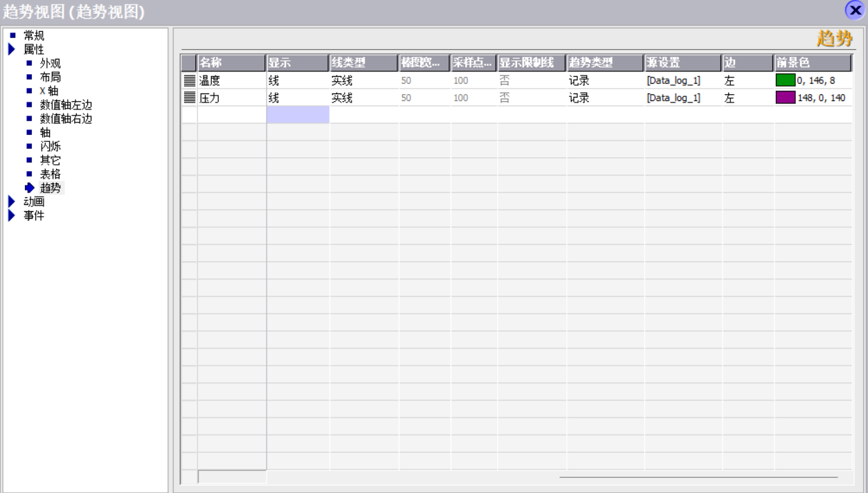Expand the 动画 tree node

pos(12,201)
